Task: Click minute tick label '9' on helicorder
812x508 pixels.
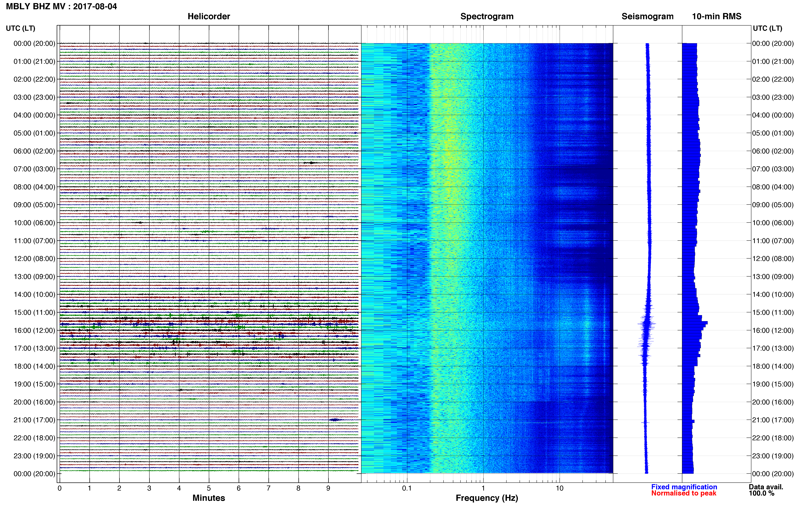Action: coord(328,488)
